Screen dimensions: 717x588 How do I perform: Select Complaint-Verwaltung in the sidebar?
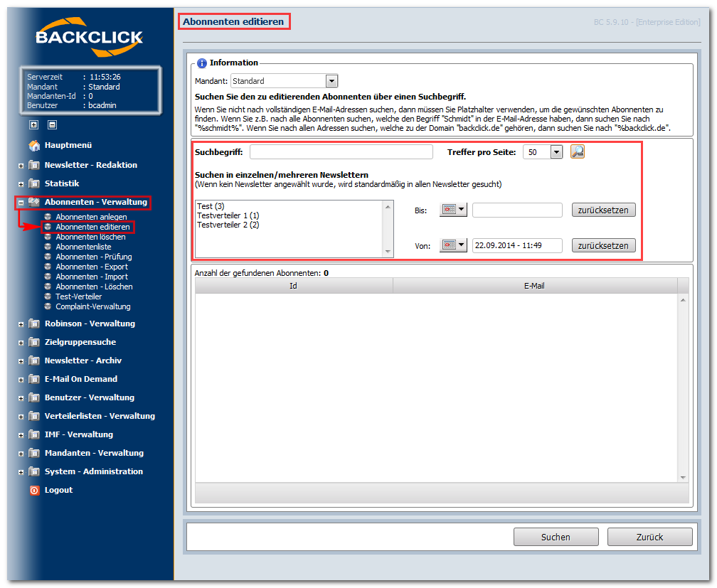92,306
